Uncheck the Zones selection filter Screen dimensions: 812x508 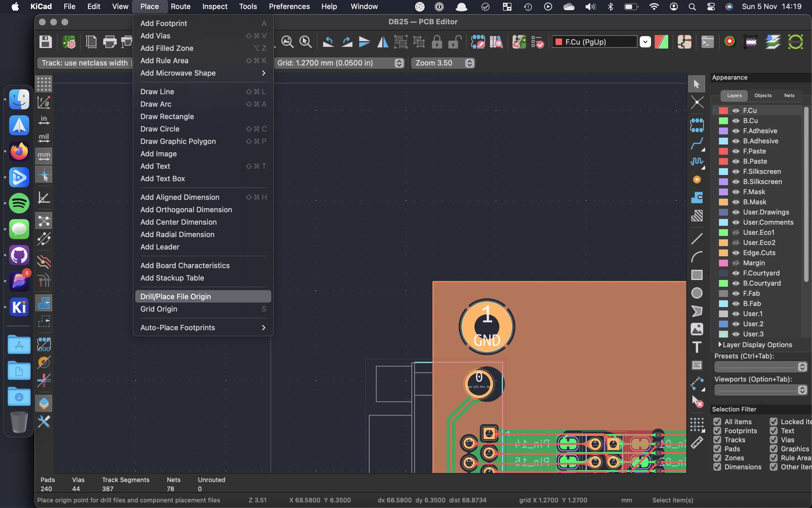(717, 458)
